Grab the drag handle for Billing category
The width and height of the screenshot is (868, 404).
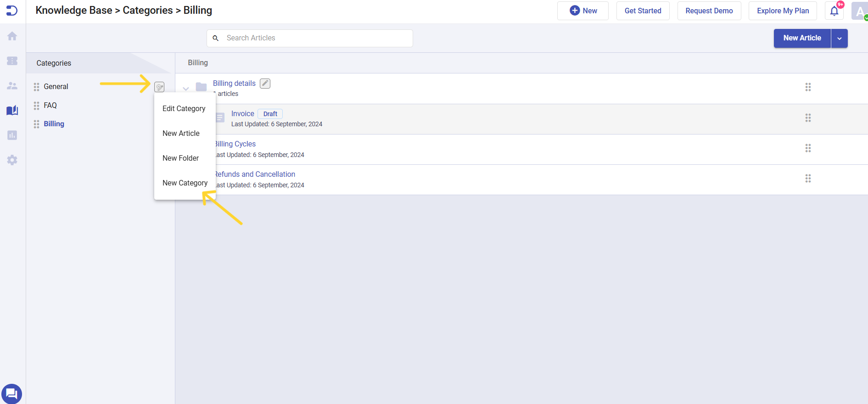[x=36, y=124]
